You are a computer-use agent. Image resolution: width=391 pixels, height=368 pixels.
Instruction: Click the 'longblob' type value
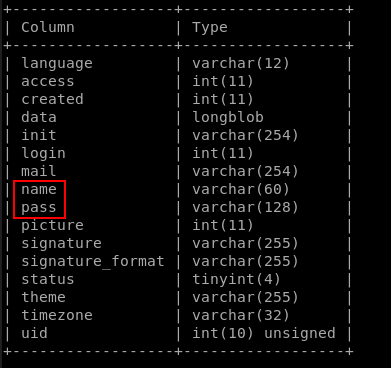click(x=228, y=117)
